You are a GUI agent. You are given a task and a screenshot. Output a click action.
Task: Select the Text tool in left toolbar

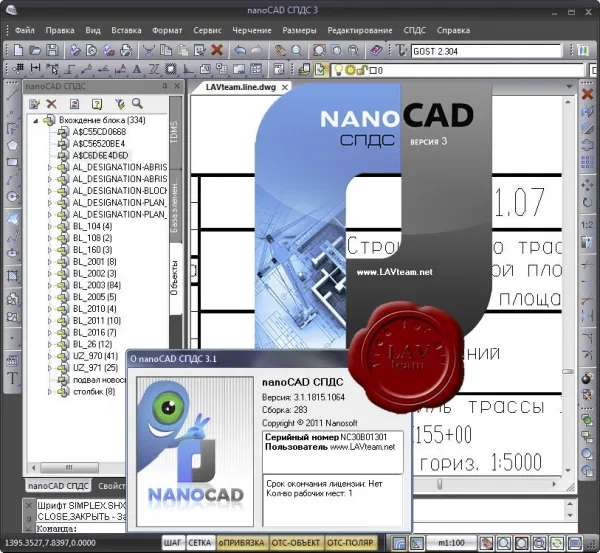12,378
